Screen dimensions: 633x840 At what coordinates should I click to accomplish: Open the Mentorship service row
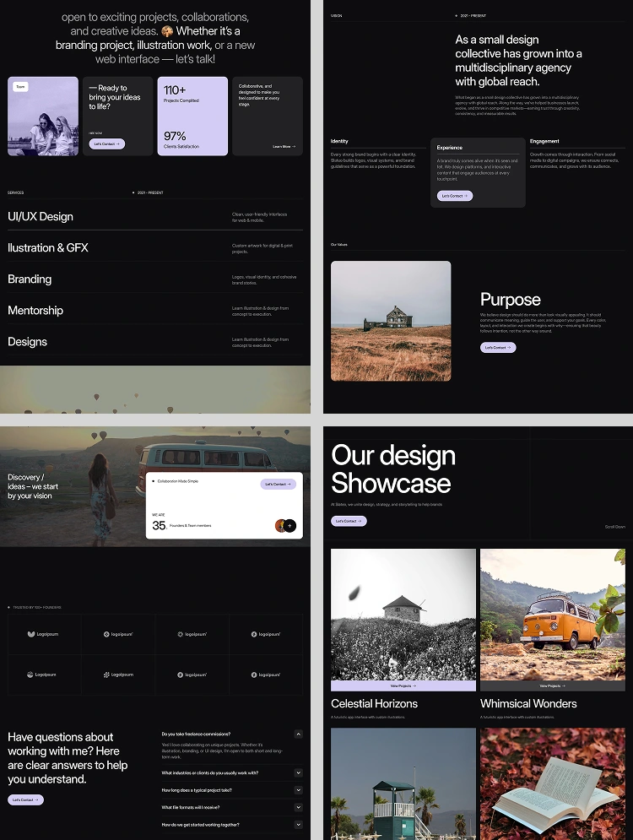[x=155, y=311]
